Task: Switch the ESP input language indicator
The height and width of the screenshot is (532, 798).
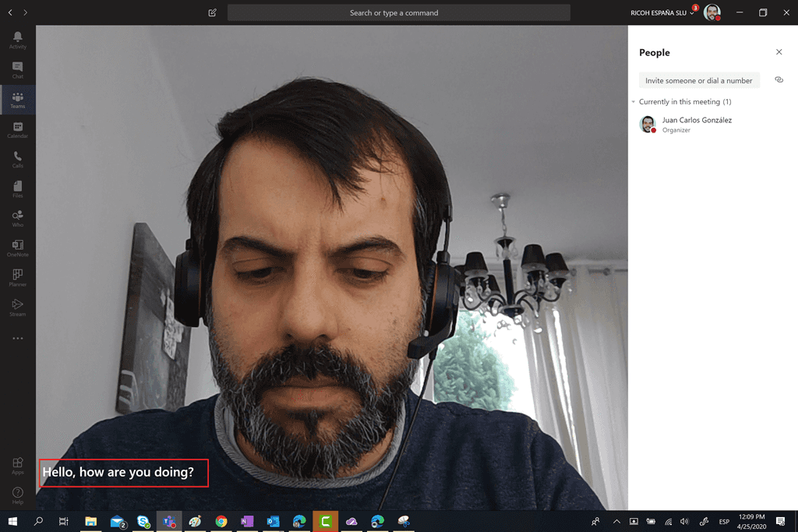Action: (x=724, y=521)
